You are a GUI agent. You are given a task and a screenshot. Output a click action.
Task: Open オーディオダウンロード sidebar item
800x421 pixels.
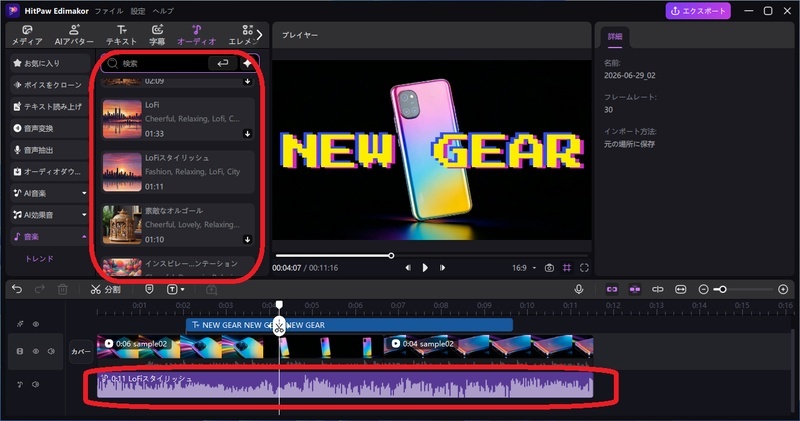49,171
